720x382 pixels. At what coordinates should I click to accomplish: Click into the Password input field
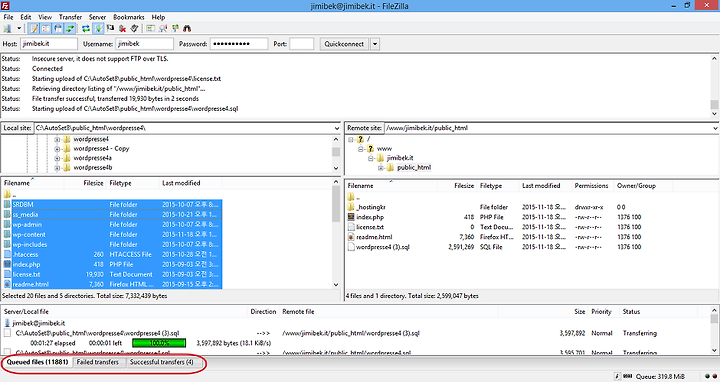pos(239,44)
